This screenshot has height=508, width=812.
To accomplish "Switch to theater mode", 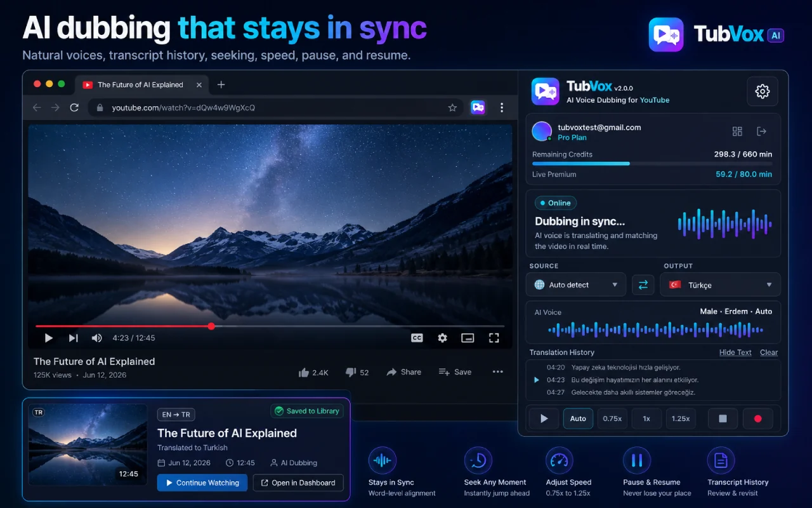I will click(x=468, y=338).
